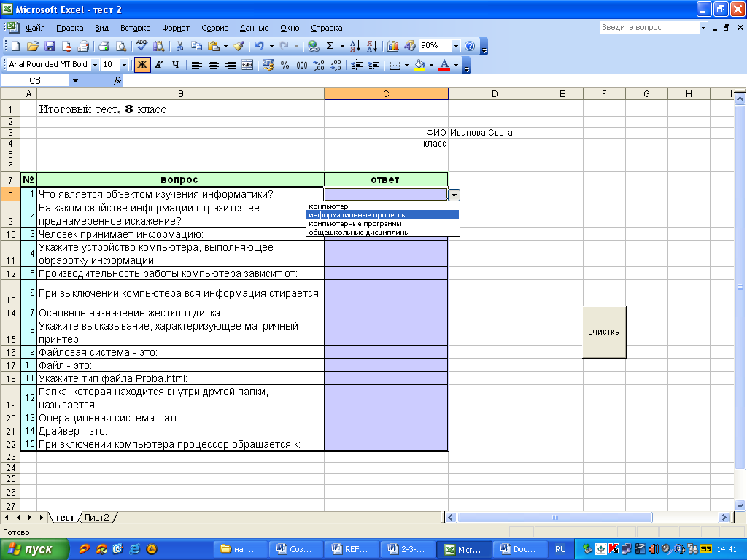Open fill color dropdown arrow
This screenshot has width=747, height=560.
click(431, 65)
